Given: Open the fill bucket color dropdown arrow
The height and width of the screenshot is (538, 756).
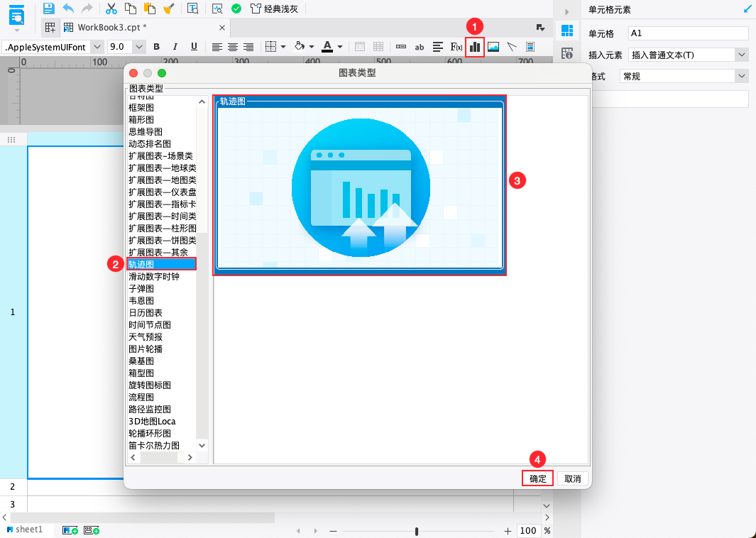Looking at the screenshot, I should 312,47.
